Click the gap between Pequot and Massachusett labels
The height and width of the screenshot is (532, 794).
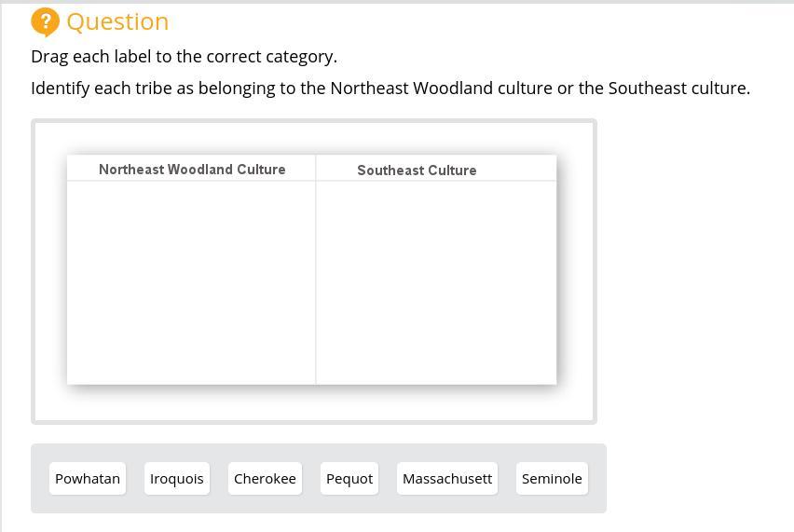(388, 479)
